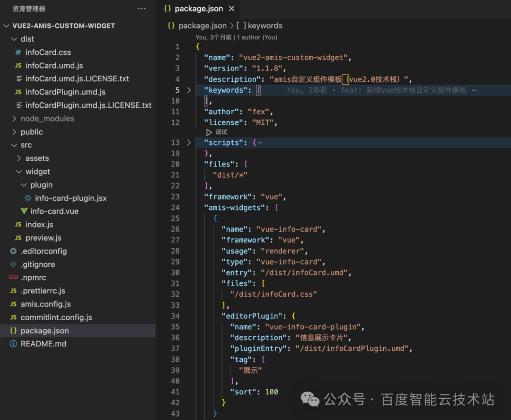The width and height of the screenshot is (511, 420).
Task: Unfold the collapsed scripts block at line 13
Action: point(189,142)
